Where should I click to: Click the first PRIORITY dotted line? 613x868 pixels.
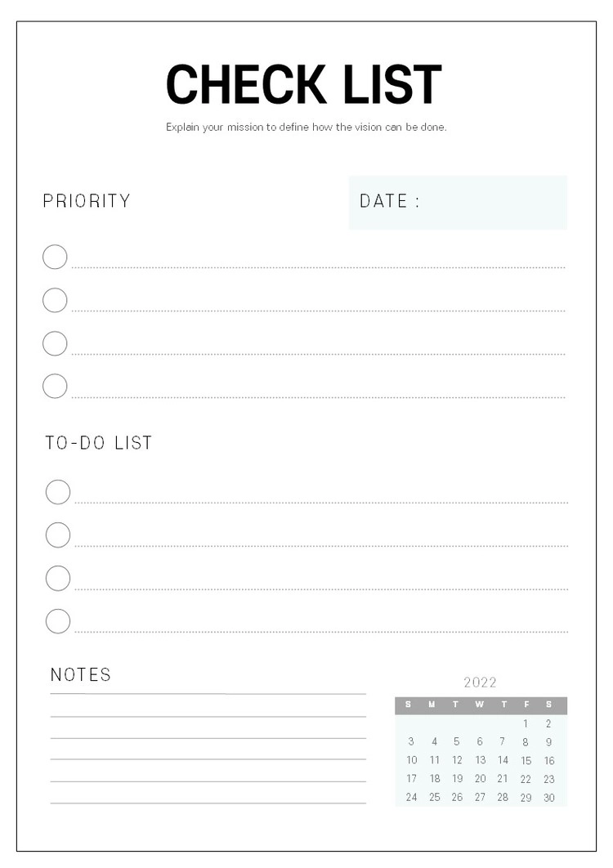pyautogui.click(x=319, y=266)
